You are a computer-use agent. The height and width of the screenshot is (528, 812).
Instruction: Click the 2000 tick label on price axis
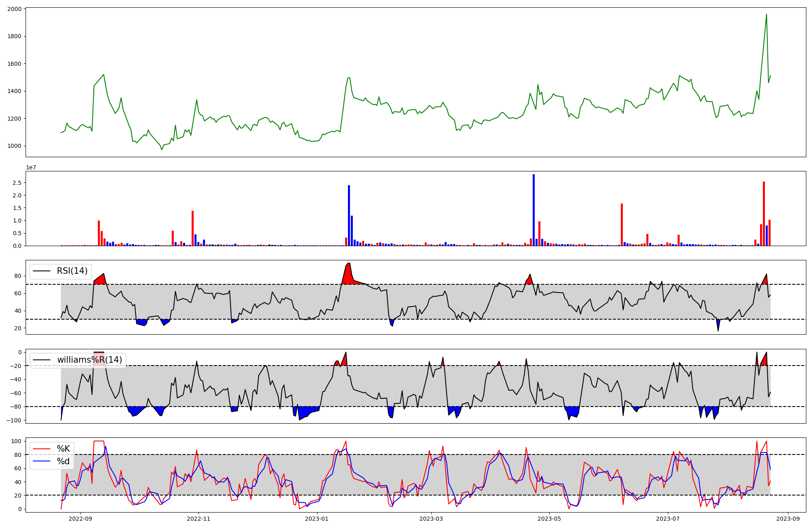coord(14,9)
